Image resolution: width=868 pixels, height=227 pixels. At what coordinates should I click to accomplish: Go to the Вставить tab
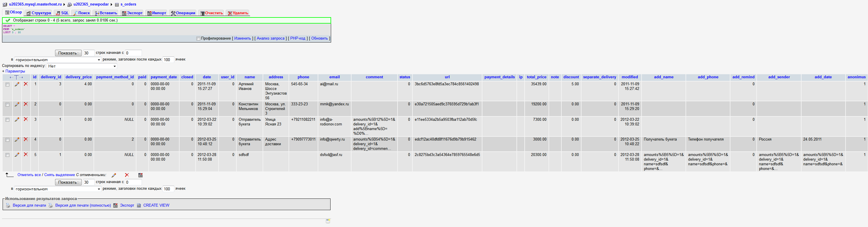106,13
